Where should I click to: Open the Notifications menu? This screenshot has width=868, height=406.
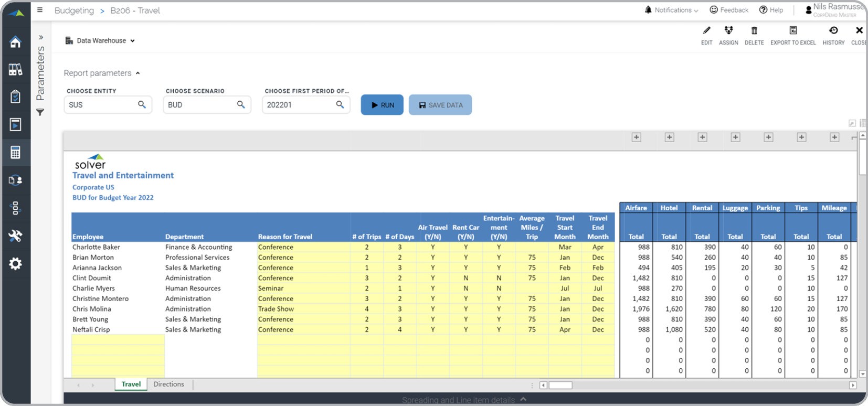(x=672, y=10)
